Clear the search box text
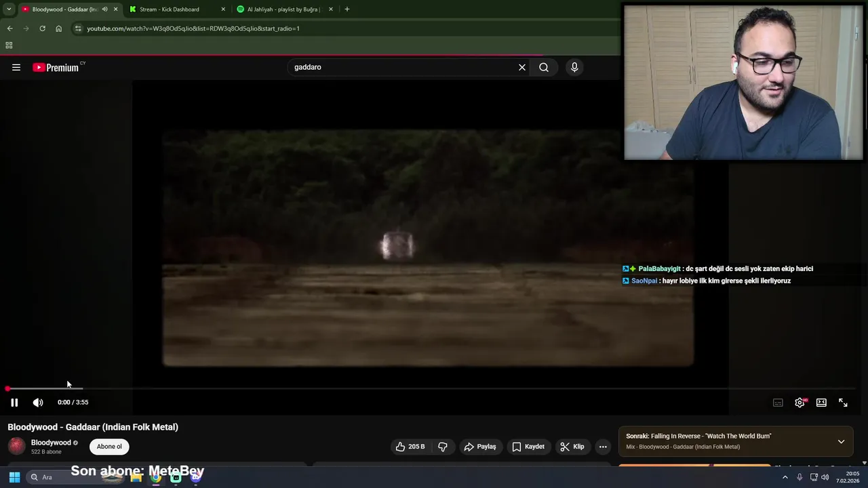The height and width of the screenshot is (488, 868). pos(522,67)
